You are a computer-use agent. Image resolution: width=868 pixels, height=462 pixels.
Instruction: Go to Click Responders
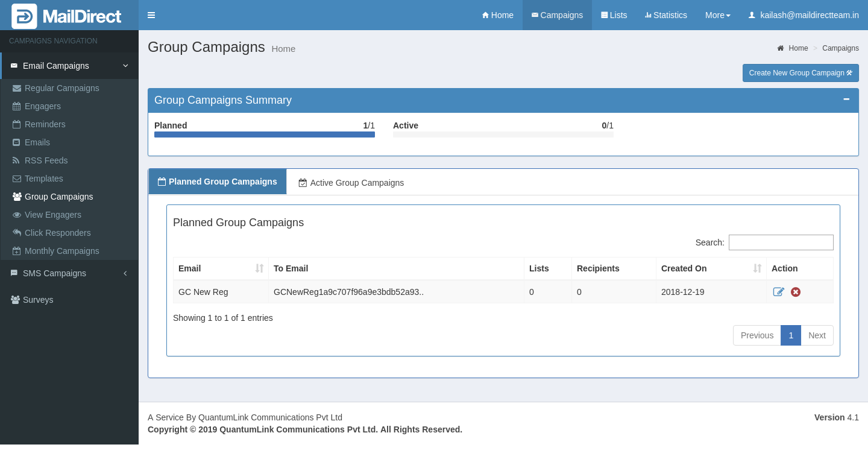(x=57, y=233)
